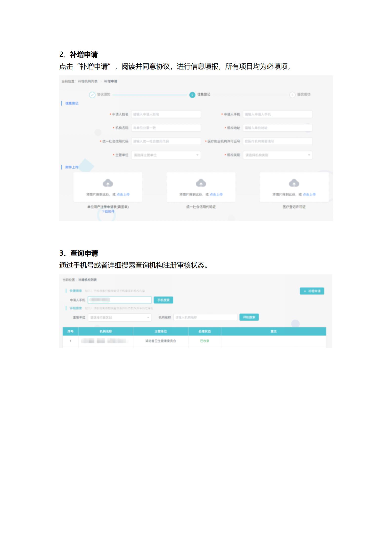
Task: Open the 主管单位 dropdown in the registration form
Action: click(166, 155)
